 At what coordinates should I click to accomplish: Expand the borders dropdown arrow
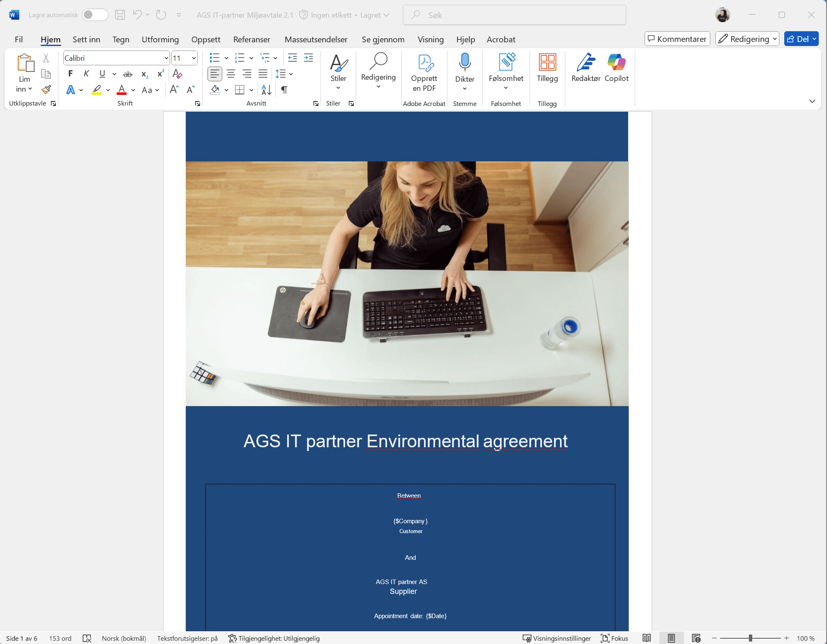point(251,90)
